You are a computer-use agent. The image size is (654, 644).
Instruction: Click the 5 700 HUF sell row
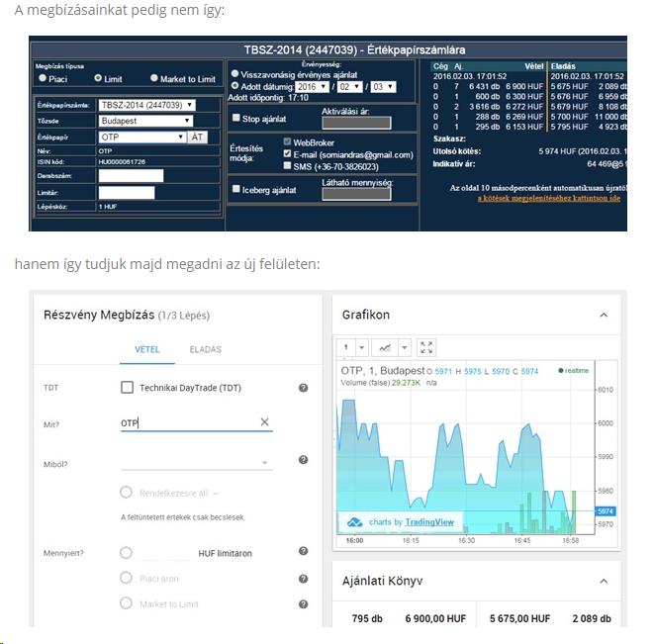point(589,117)
